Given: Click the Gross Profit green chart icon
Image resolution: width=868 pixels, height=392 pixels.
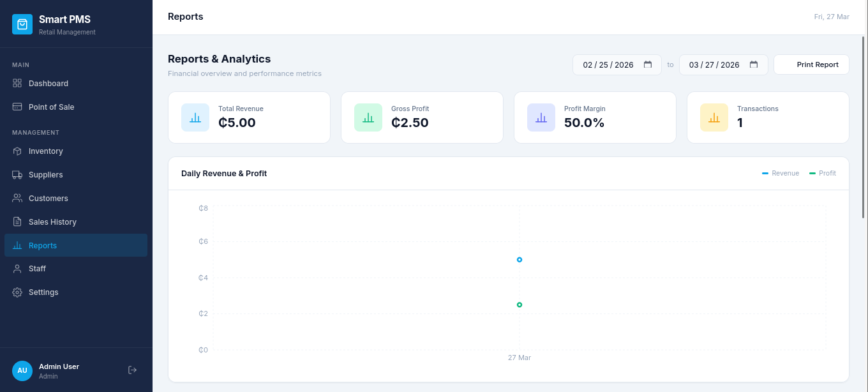Looking at the screenshot, I should pyautogui.click(x=368, y=117).
